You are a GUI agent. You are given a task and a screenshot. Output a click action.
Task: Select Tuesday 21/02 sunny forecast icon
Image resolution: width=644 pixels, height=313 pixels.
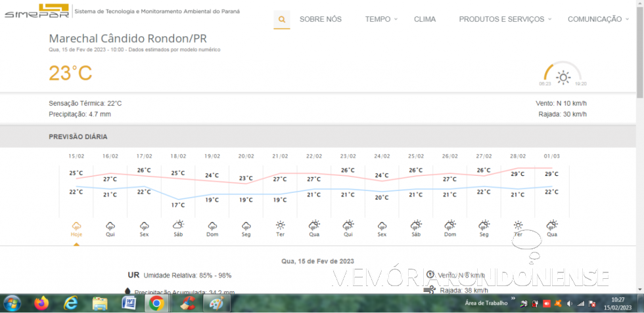[281, 225]
